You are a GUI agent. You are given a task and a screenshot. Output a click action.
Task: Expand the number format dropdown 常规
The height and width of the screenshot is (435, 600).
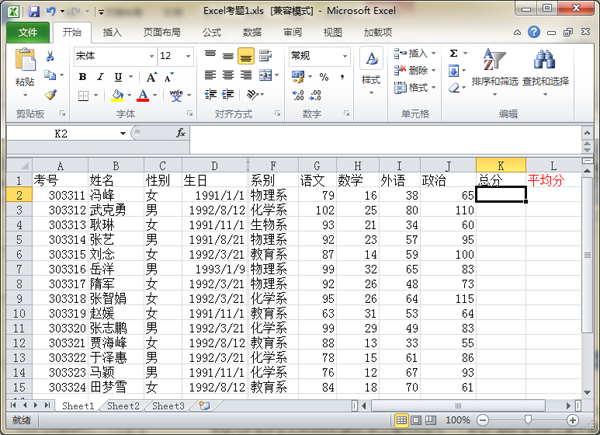coord(344,56)
